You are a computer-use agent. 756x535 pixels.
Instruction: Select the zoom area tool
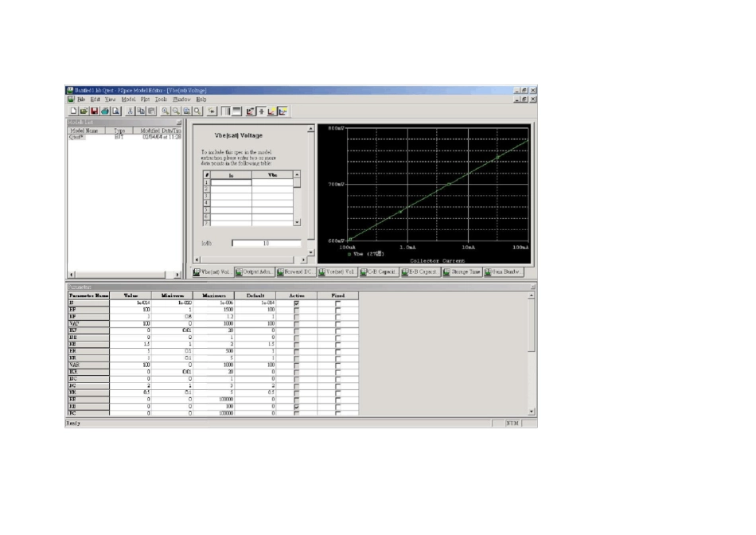coord(186,111)
